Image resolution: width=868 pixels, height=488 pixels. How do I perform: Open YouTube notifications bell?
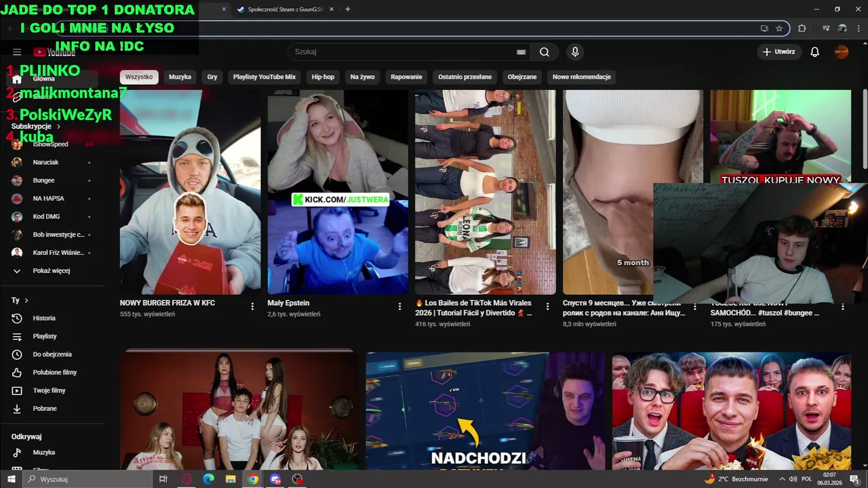click(x=815, y=52)
